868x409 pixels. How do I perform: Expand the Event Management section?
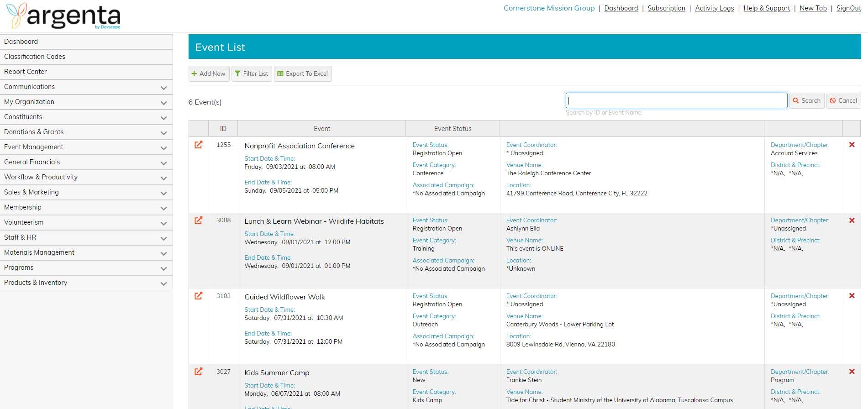pos(86,147)
